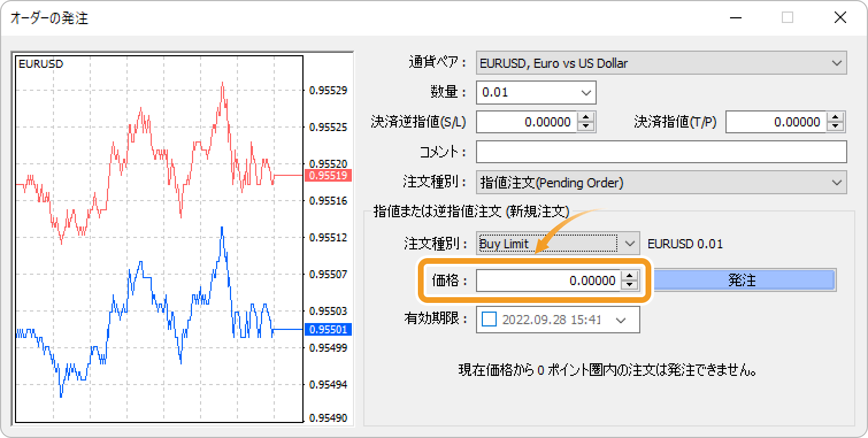
Task: Increase the 価格 value with up arrow
Action: click(x=630, y=276)
